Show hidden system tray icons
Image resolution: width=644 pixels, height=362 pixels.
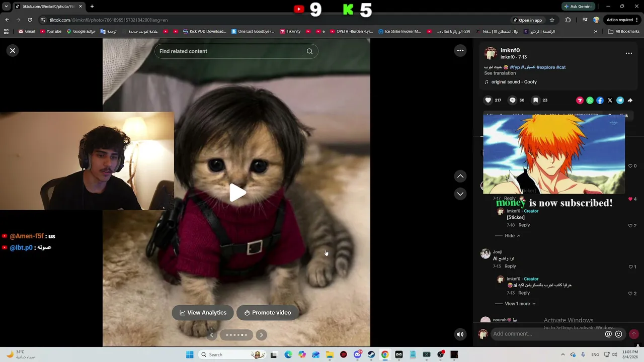coord(562,354)
